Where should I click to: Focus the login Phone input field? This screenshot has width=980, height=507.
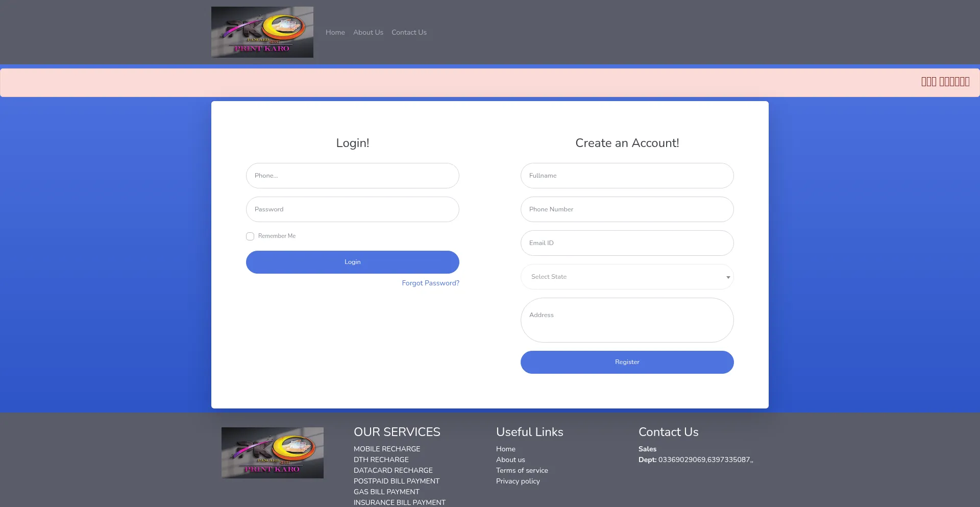352,176
